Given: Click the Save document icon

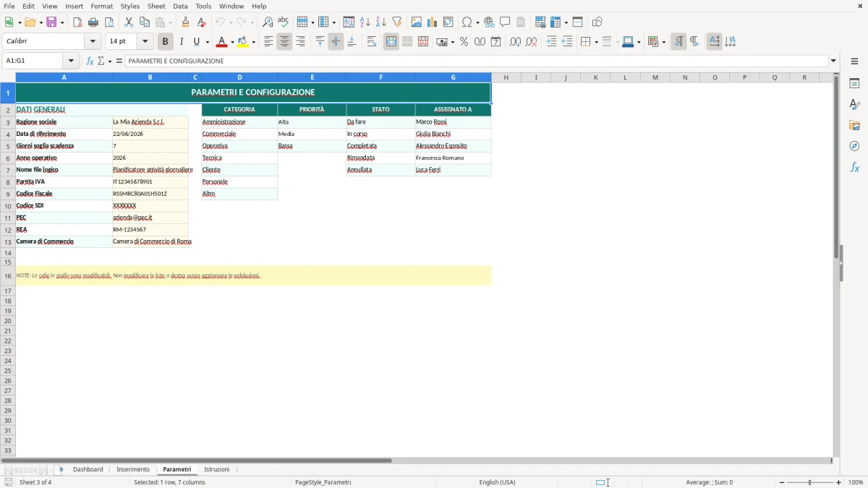Looking at the screenshot, I should (x=51, y=22).
